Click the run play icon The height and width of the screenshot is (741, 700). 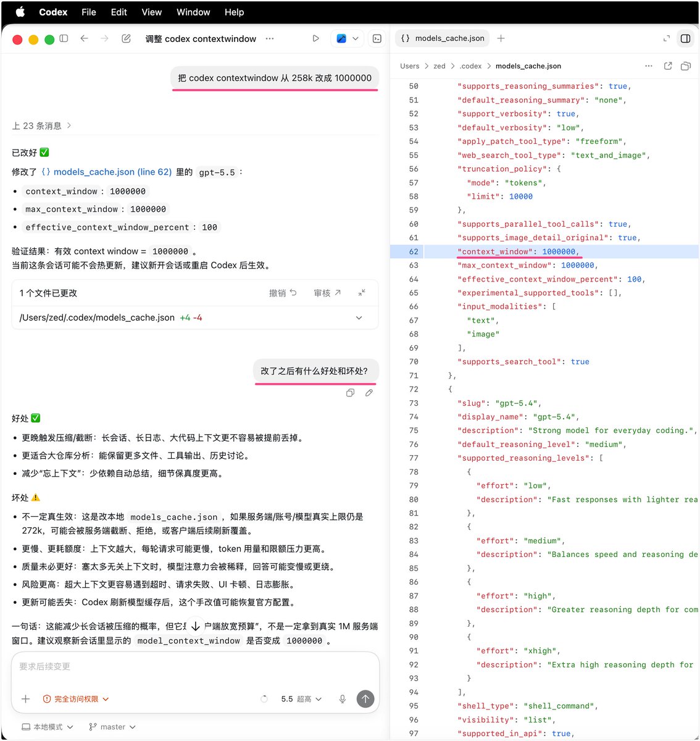click(315, 38)
